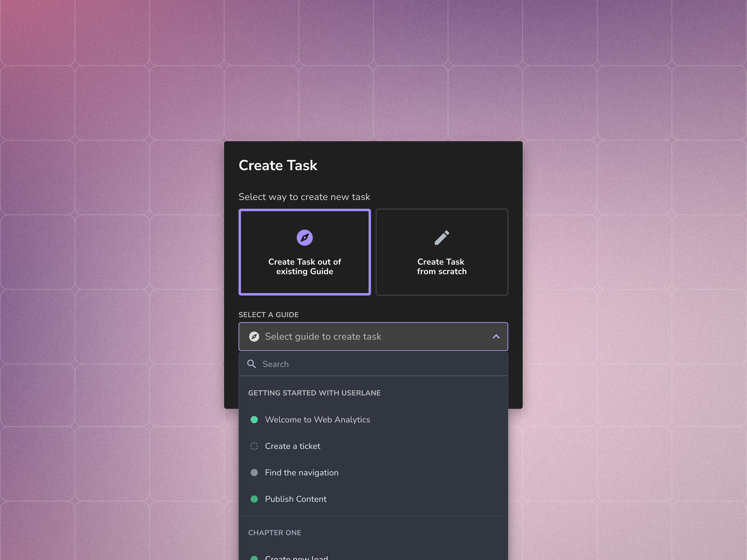This screenshot has width=747, height=560.
Task: Click the Search field in guide list
Action: pos(373,364)
